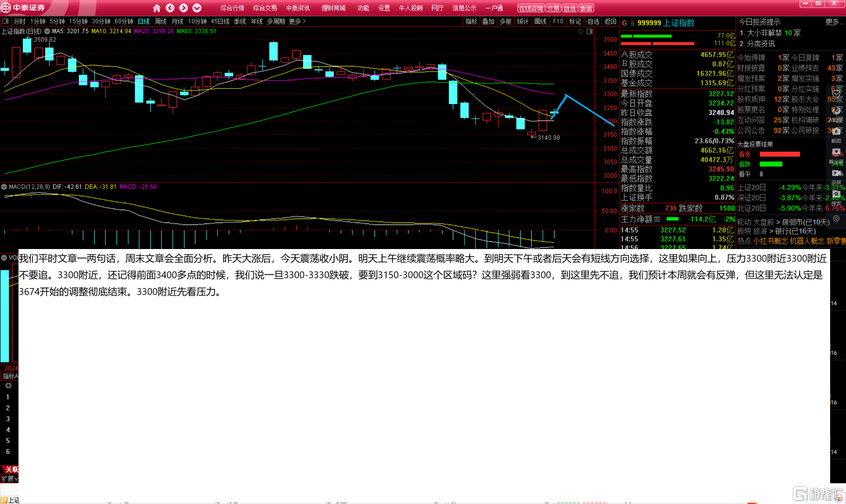This screenshot has width=846, height=504.
Task: Click the 截全屏 full-screen capture icon
Action: coord(836,152)
